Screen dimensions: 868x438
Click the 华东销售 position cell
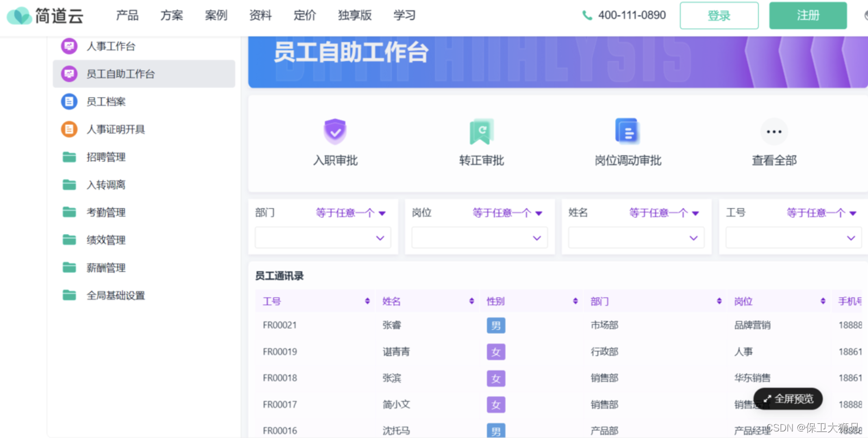click(x=753, y=378)
